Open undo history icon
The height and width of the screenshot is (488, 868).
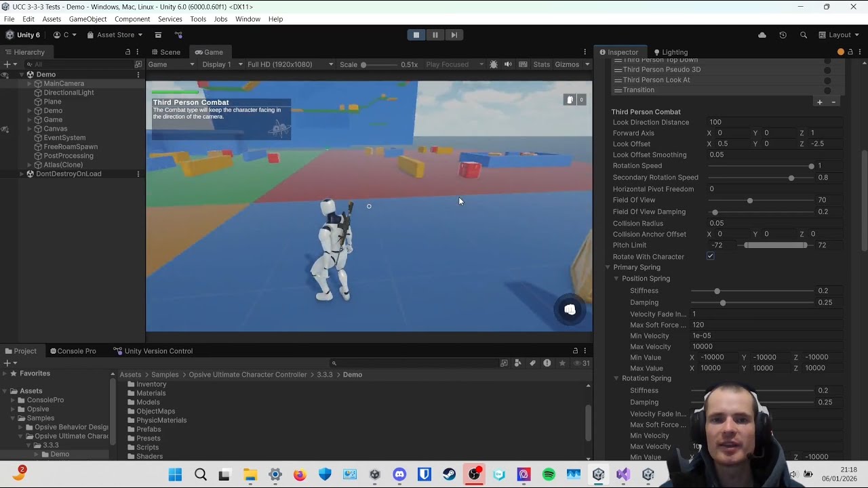pyautogui.click(x=783, y=35)
